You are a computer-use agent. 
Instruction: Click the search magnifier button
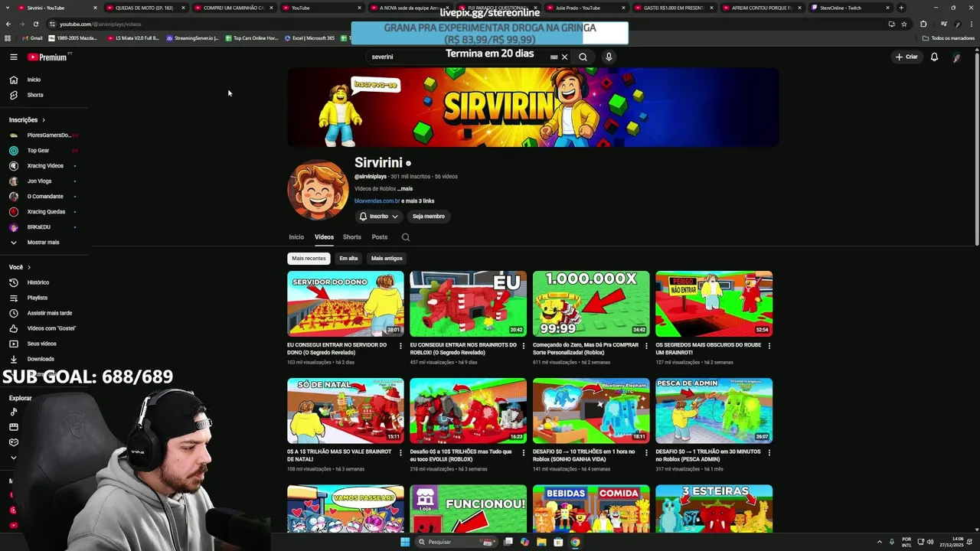[x=583, y=57]
